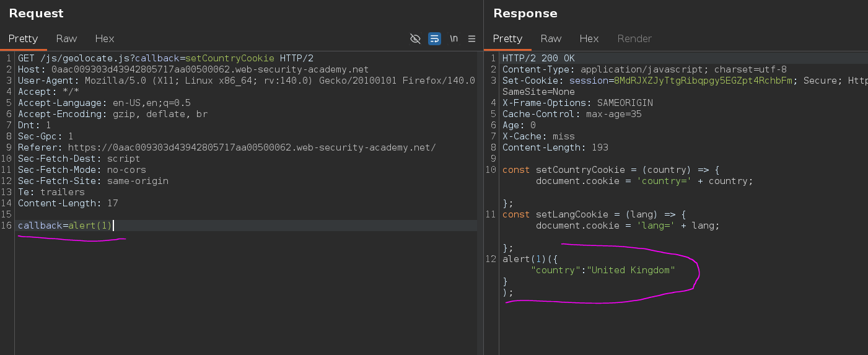Image resolution: width=868 pixels, height=355 pixels.
Task: Click the const setCountryCookie definition line
Action: [611, 170]
